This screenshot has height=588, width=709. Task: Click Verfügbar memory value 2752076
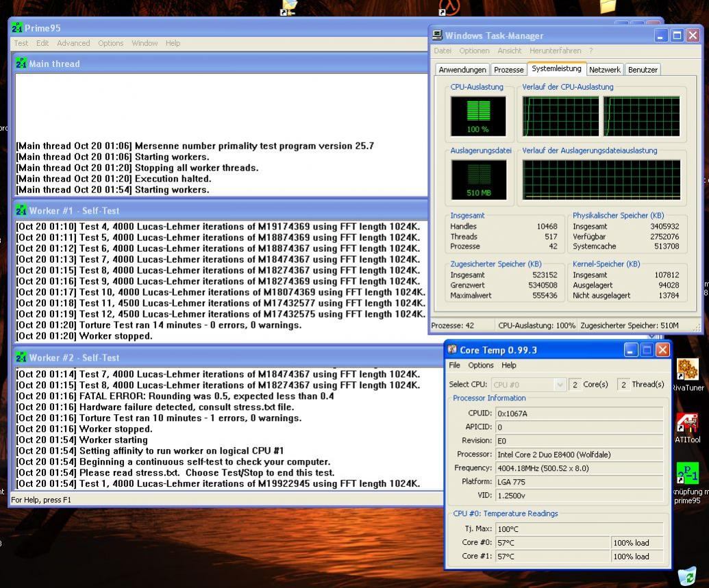pos(664,236)
